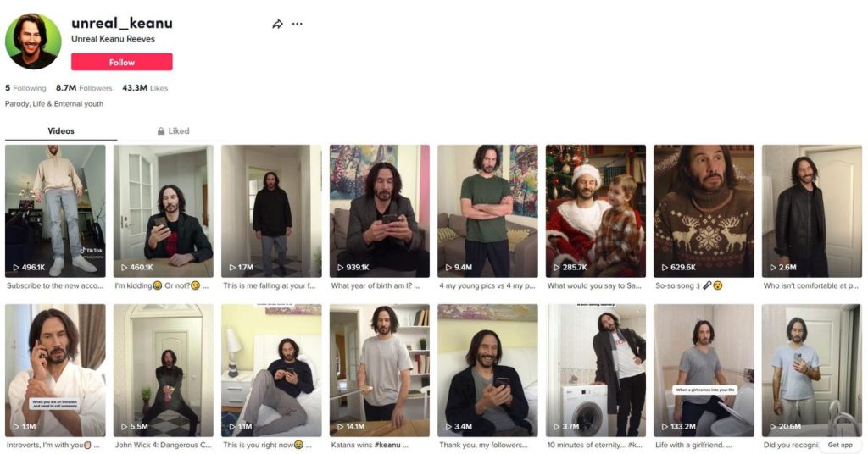
Task: Open the three-dot more options menu
Action: 298,24
